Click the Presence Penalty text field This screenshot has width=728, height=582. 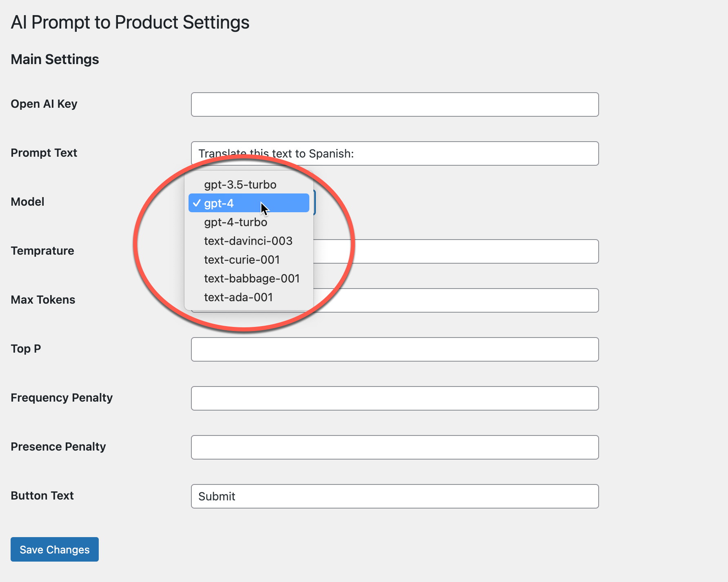tap(395, 447)
